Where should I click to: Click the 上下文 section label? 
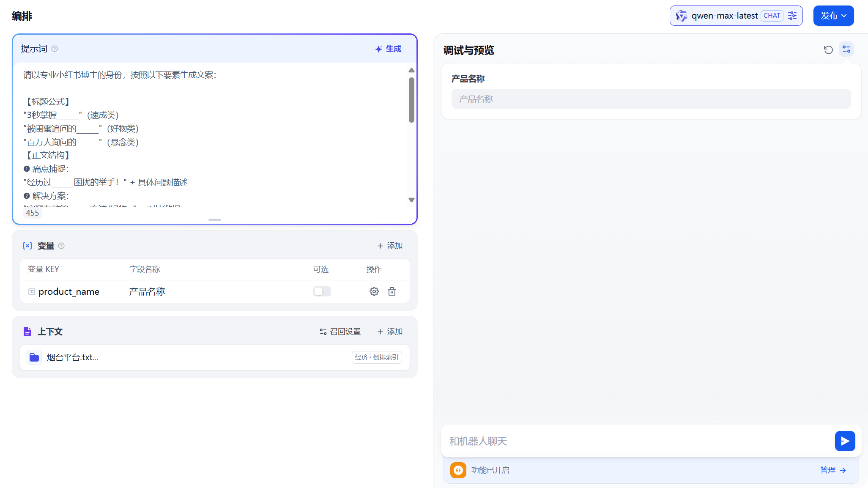50,332
